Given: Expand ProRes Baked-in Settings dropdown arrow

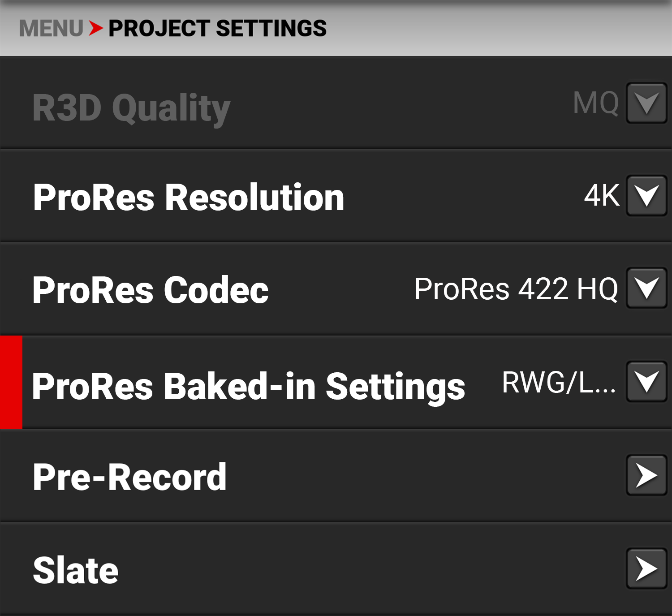Looking at the screenshot, I should (646, 382).
